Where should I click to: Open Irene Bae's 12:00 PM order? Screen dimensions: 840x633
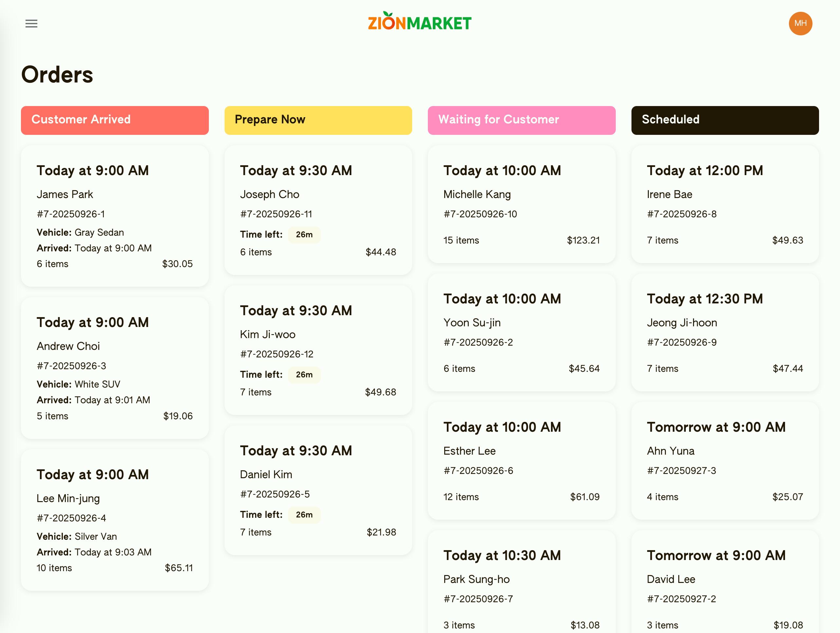(724, 204)
